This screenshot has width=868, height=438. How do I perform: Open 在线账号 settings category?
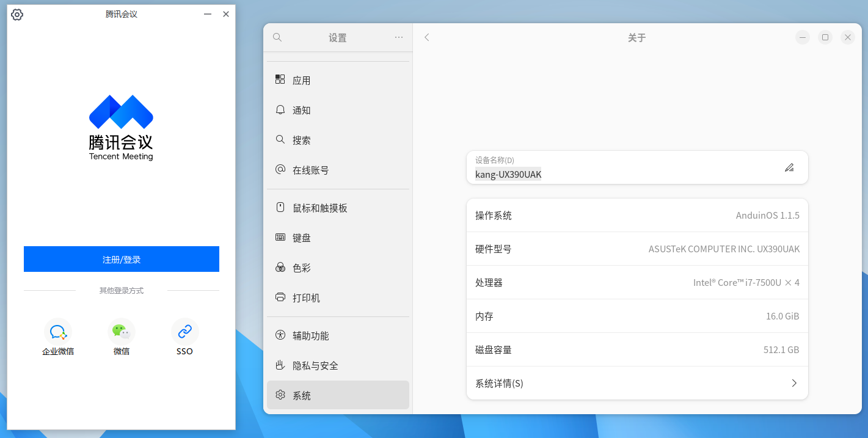click(338, 170)
